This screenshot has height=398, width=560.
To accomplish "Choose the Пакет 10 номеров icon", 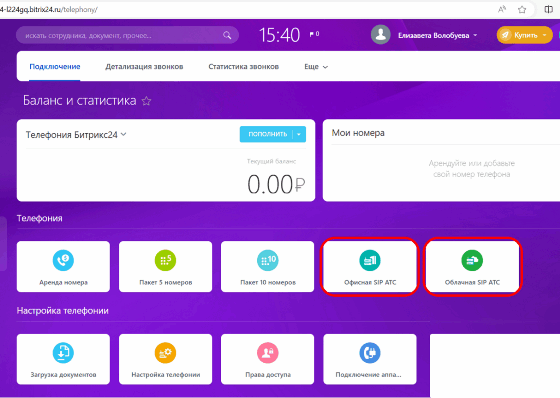I will pyautogui.click(x=268, y=260).
